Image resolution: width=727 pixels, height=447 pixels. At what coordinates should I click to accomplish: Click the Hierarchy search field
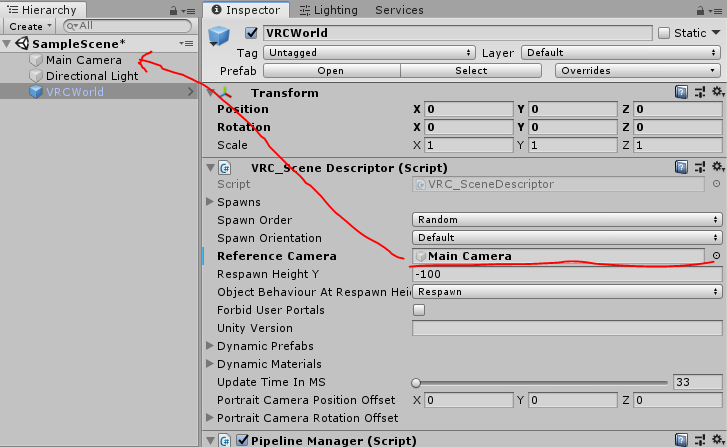pos(128,26)
